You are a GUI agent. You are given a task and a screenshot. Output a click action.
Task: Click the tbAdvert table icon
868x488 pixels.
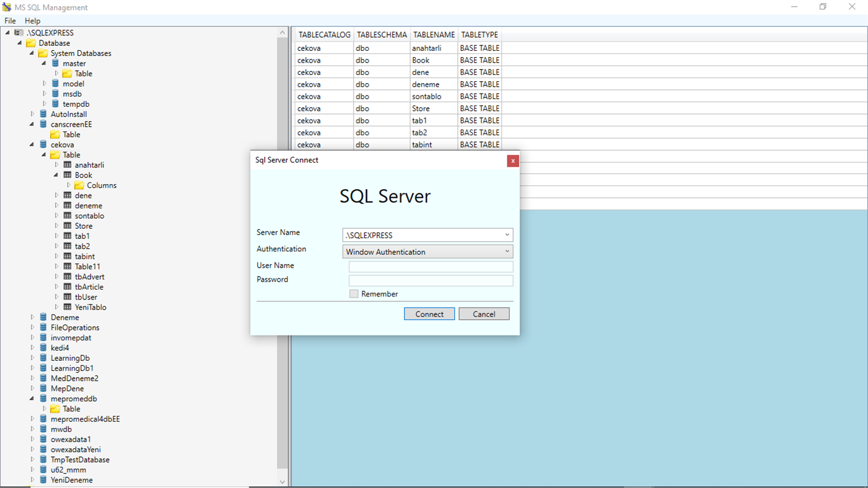(x=68, y=277)
